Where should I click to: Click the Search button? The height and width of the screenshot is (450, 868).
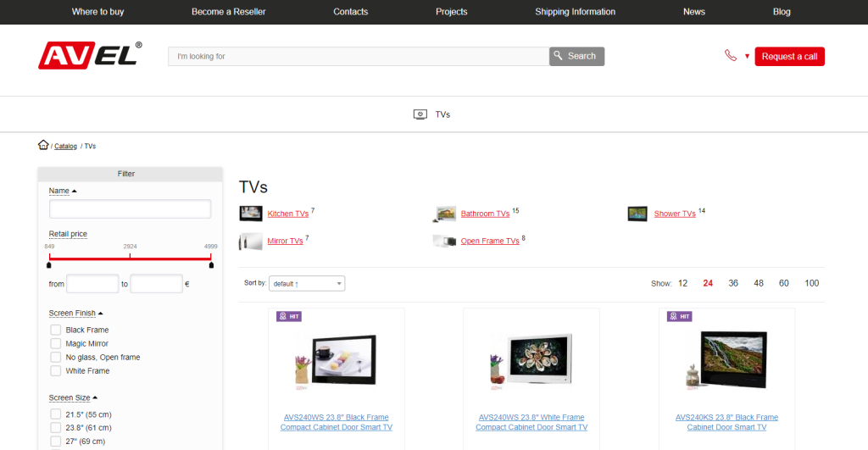[x=576, y=57]
